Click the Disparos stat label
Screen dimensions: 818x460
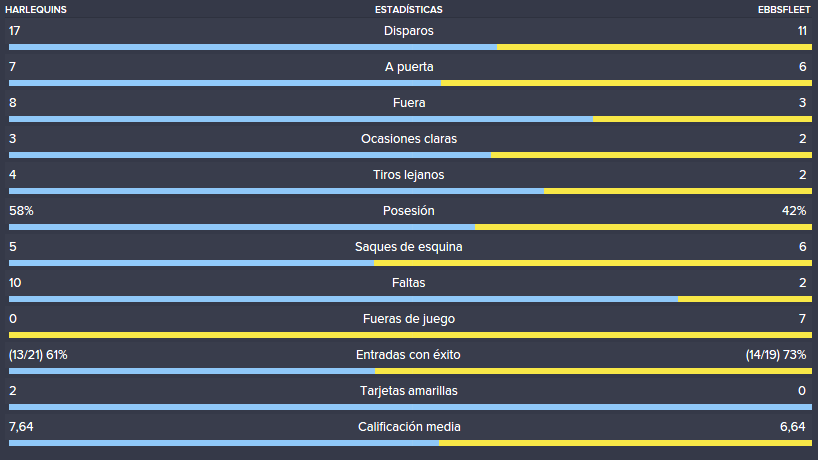[x=408, y=31]
